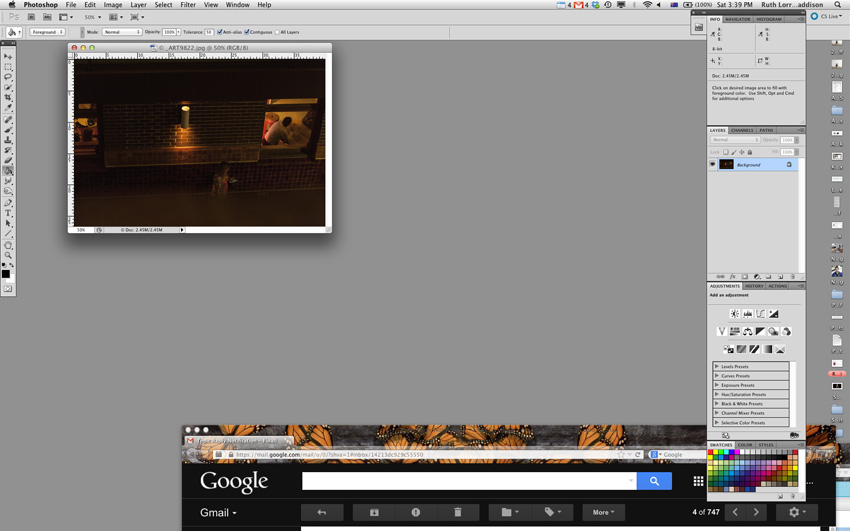Click the Brightness/Contrast adjustment icon
850x531 pixels.
(x=734, y=314)
